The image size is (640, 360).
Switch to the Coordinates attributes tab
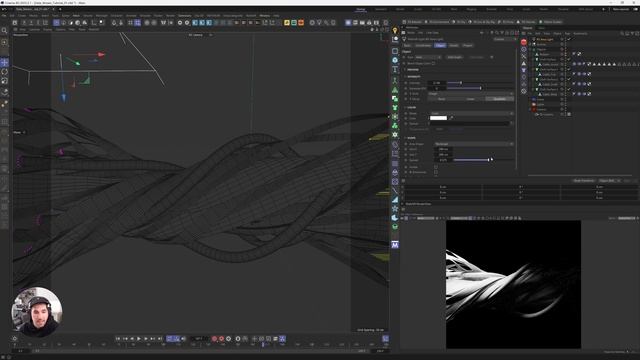click(423, 45)
